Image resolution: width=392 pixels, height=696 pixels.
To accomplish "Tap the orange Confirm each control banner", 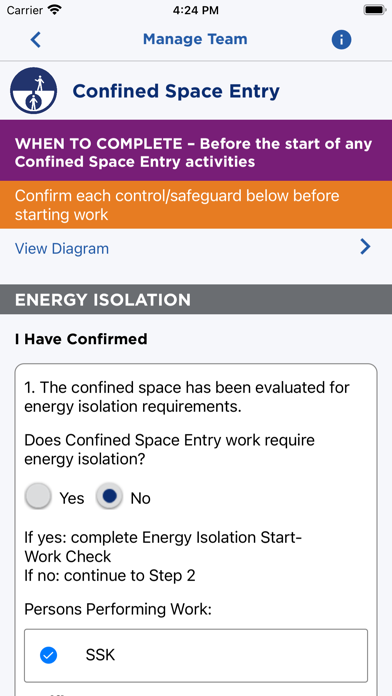I will coord(196,205).
